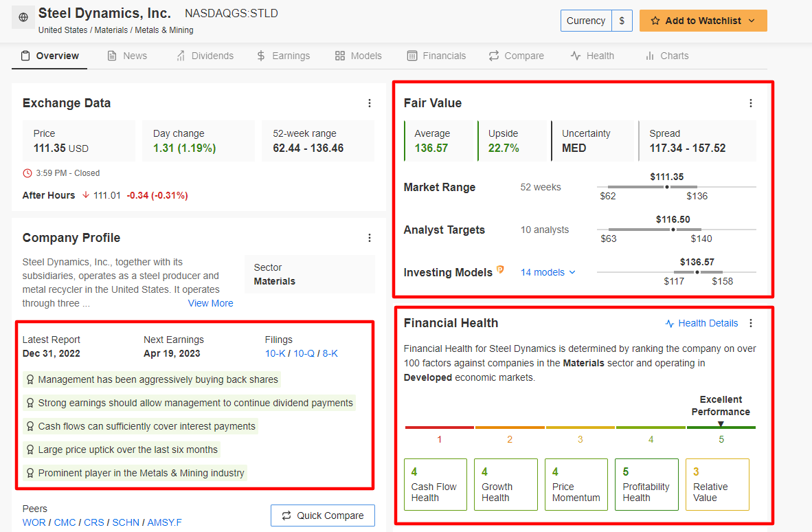Click the Market Range 52-week slider marker
The image size is (812, 532).
pyautogui.click(x=667, y=187)
